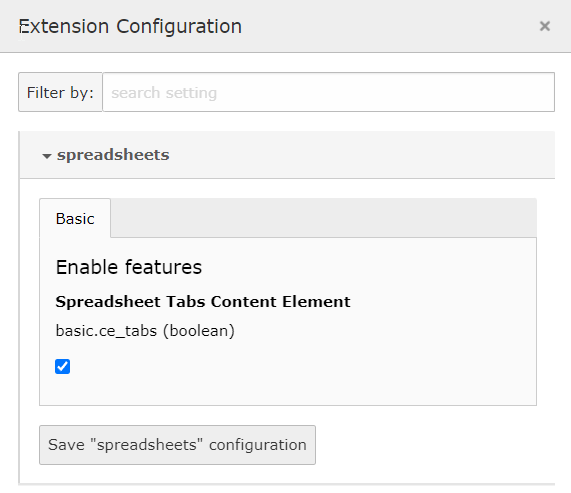This screenshot has height=493, width=571.
Task: Click Spreadsheet Tabs Content Element label
Action: coord(203,301)
